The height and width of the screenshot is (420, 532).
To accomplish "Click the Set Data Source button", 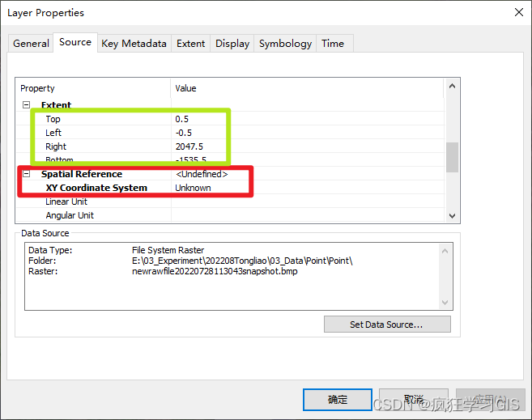I will click(387, 325).
